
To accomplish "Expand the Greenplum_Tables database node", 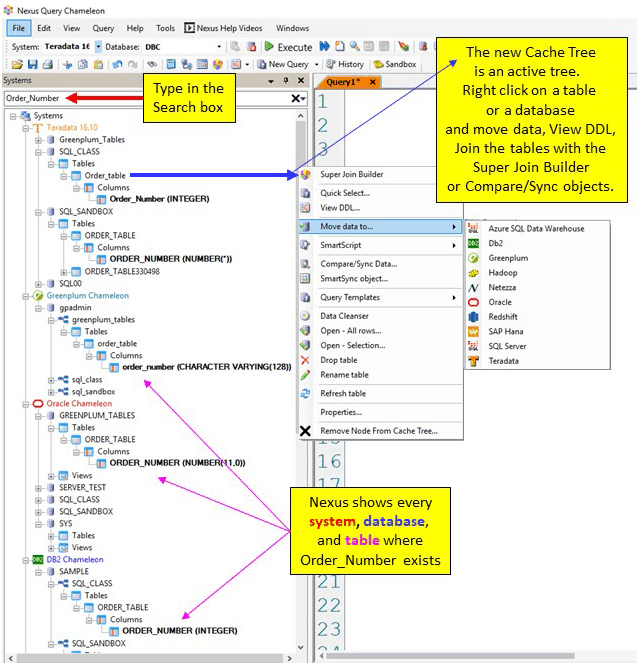I will point(38,140).
